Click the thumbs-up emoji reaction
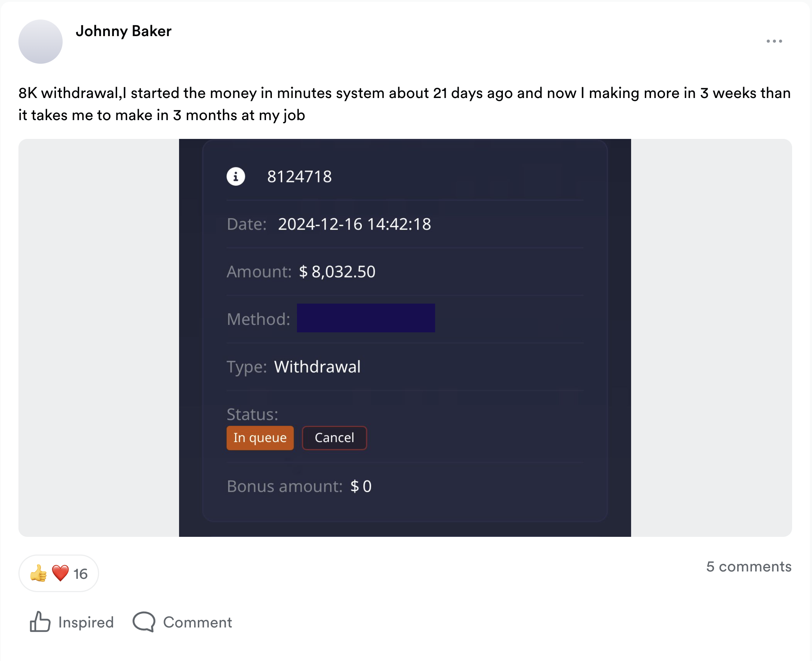This screenshot has width=812, height=661. coord(38,573)
